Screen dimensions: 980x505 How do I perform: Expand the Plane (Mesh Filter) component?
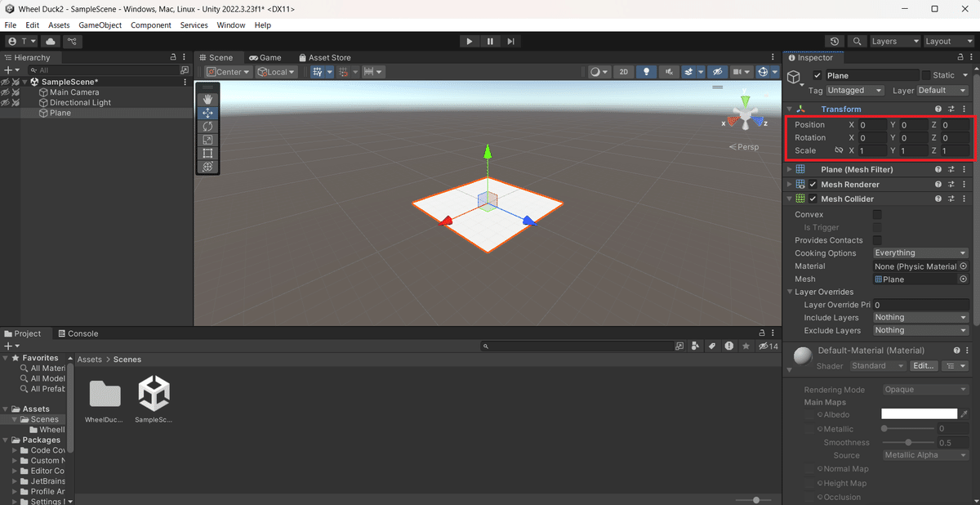(x=790, y=169)
